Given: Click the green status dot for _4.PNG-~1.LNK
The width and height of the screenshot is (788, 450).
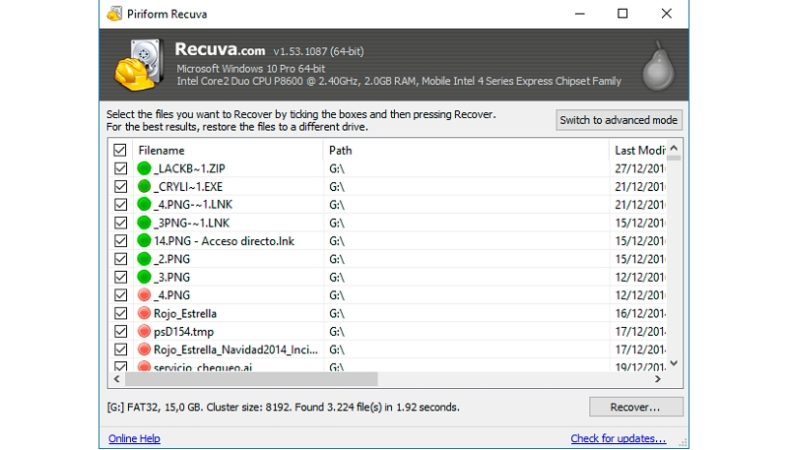Looking at the screenshot, I should tap(144, 205).
